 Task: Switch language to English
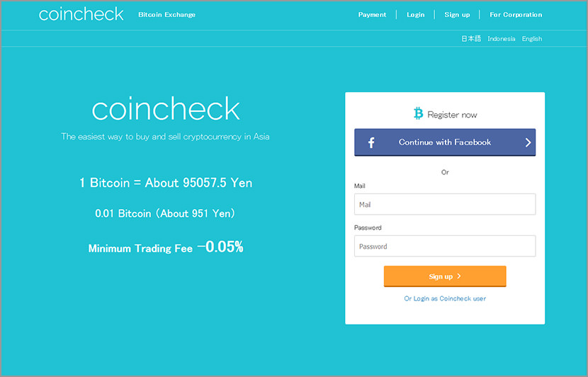coord(532,39)
